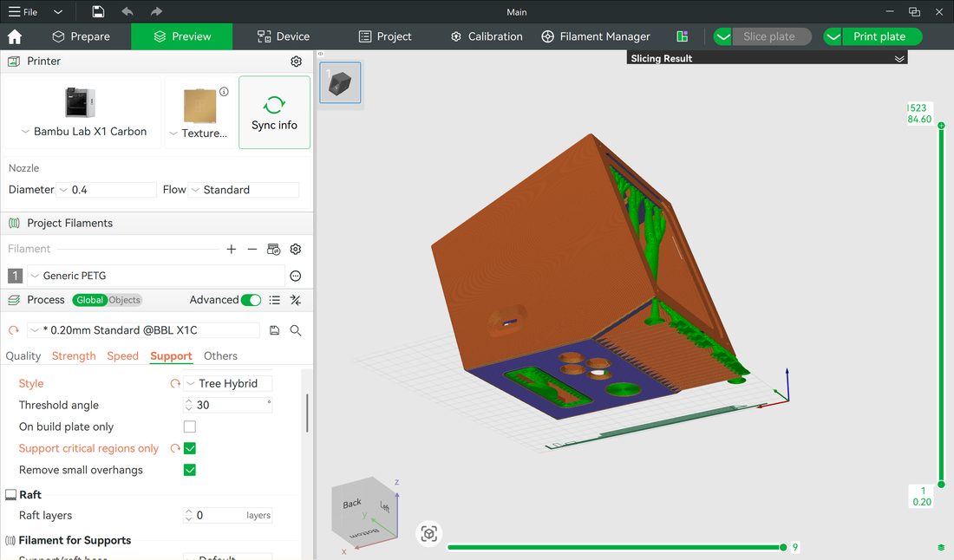The image size is (954, 560).
Task: Reset Support critical regions only setting
Action: click(175, 449)
